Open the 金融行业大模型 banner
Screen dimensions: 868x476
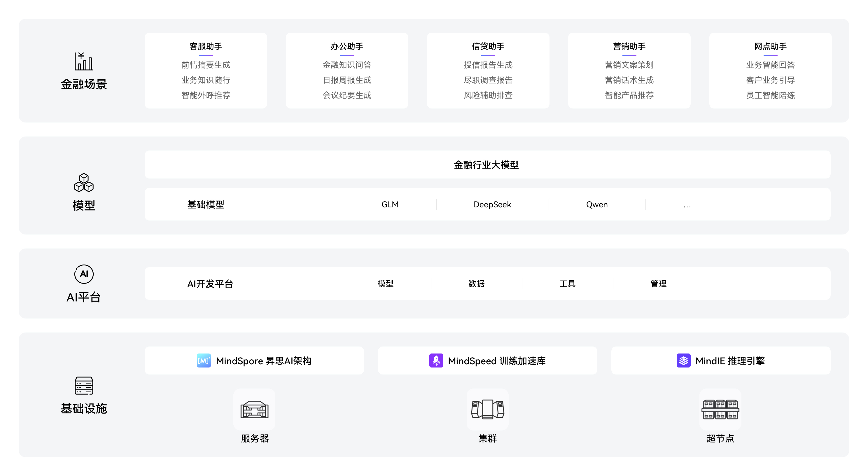point(488,164)
